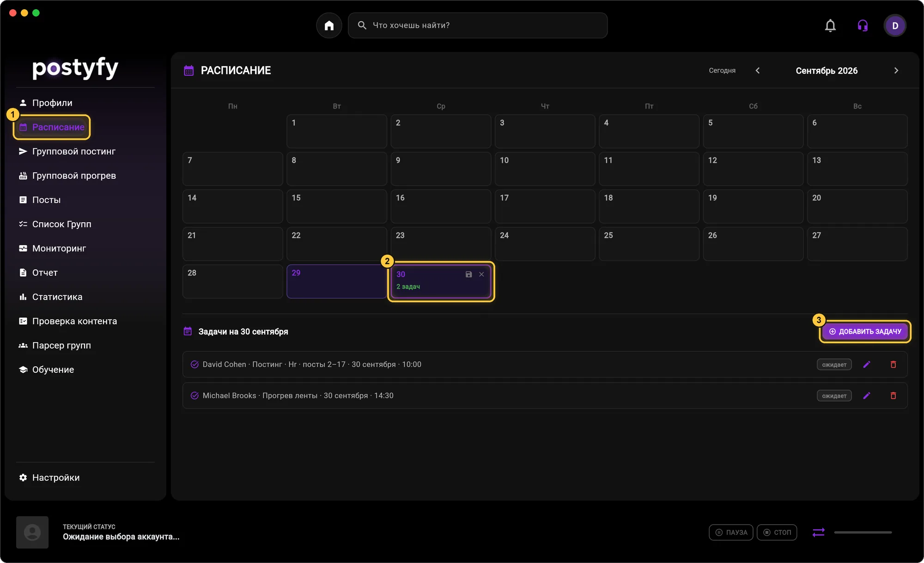Screen dimensions: 924x563
Task: Open support headphones icon
Action: [x=863, y=25]
